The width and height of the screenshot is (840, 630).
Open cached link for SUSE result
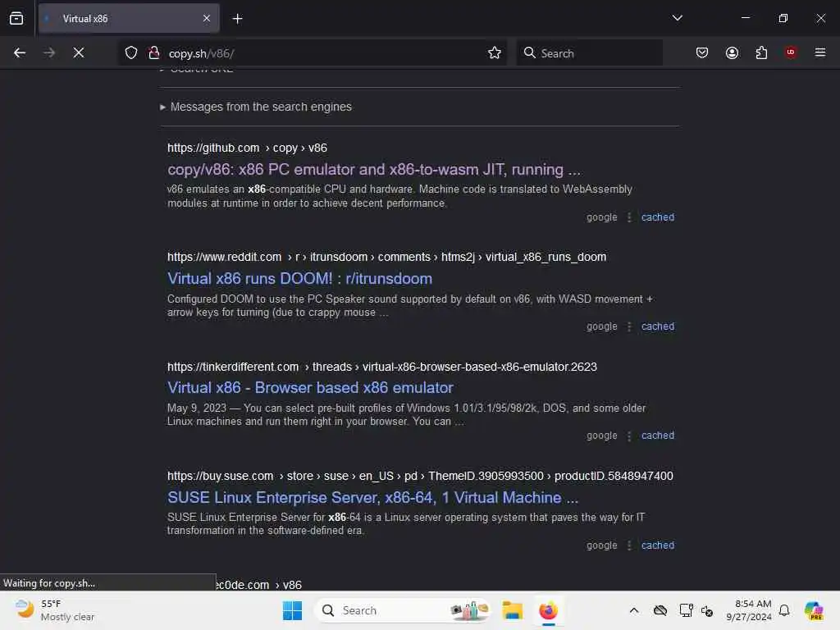tap(658, 545)
